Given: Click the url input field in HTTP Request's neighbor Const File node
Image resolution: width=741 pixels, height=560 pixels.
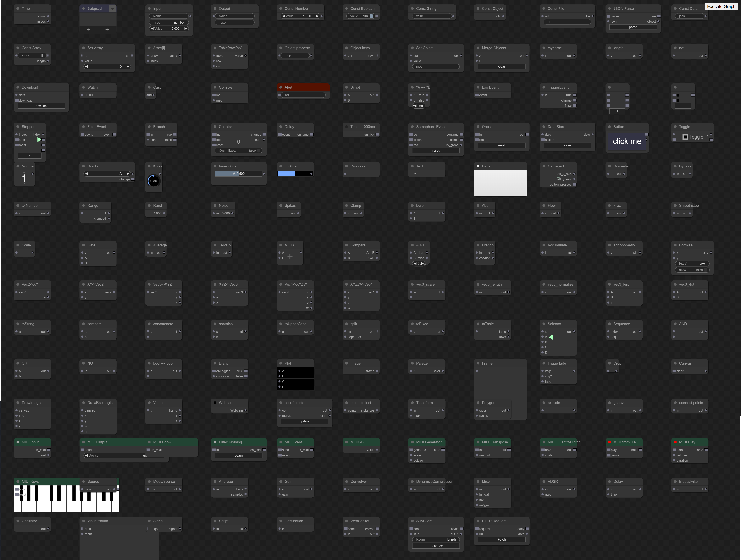Looking at the screenshot, I should (x=567, y=22).
